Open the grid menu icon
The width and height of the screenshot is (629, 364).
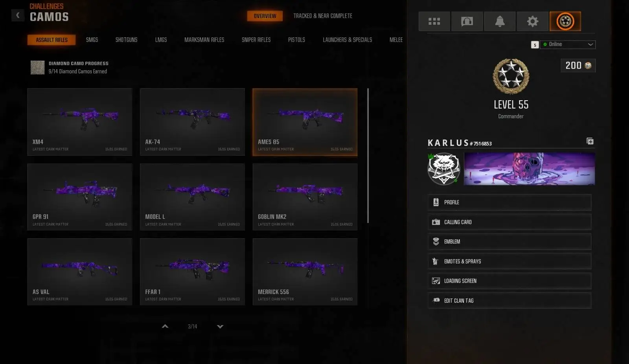click(434, 21)
